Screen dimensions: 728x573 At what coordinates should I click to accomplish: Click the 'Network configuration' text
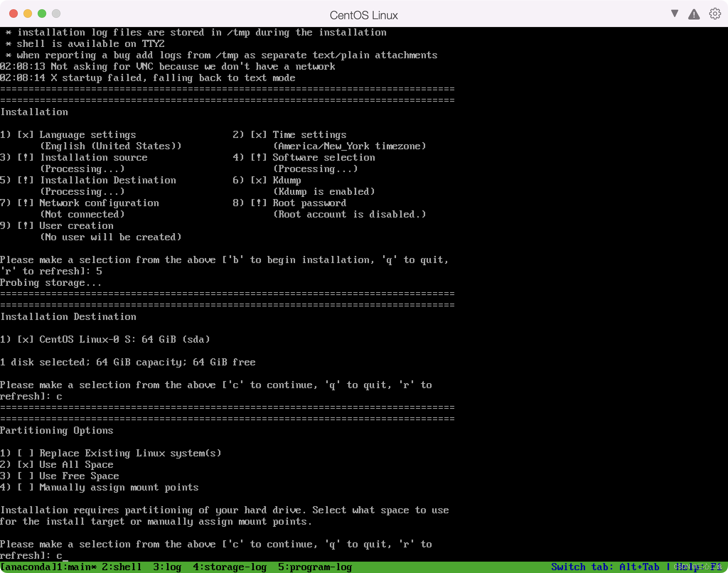(99, 203)
